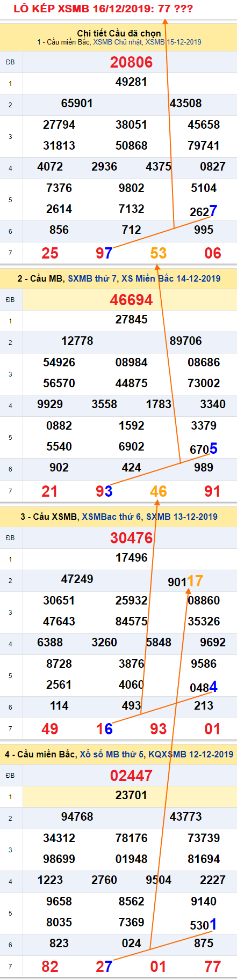Select seventh prize number 27 with blue digit
Screen dimensions: 237x980
click(104, 967)
